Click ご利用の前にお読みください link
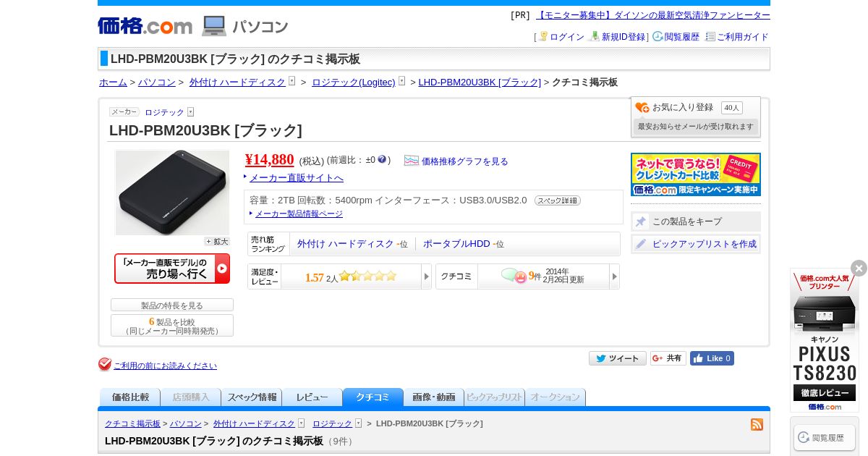This screenshot has height=456, width=868. [x=165, y=366]
